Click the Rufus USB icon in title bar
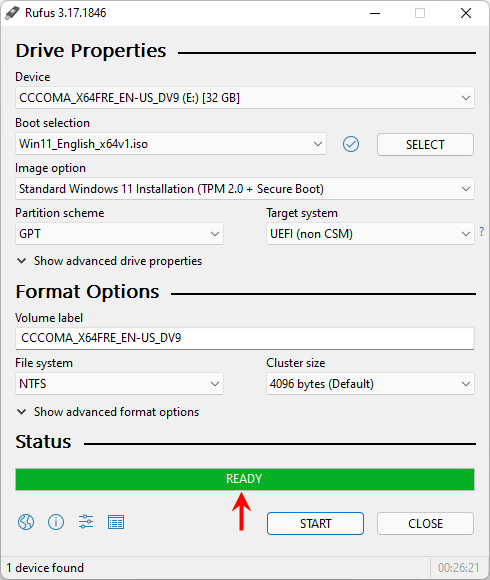490x580 pixels. point(12,13)
